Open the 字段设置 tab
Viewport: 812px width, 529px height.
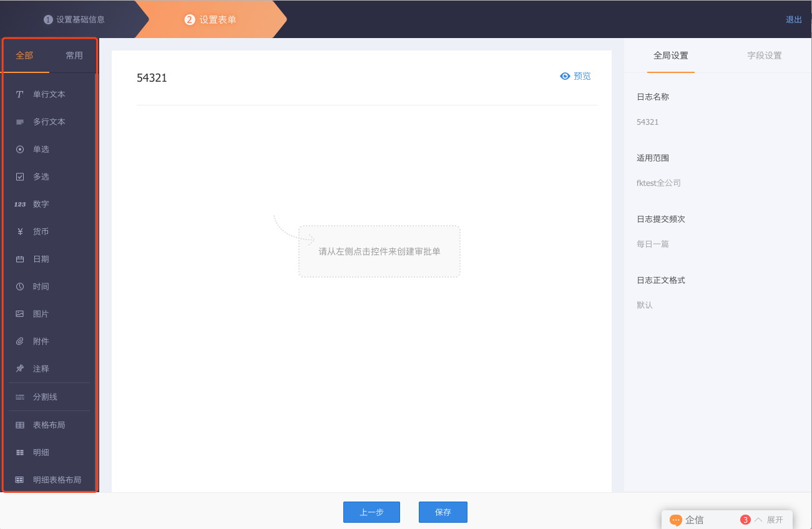(x=765, y=56)
